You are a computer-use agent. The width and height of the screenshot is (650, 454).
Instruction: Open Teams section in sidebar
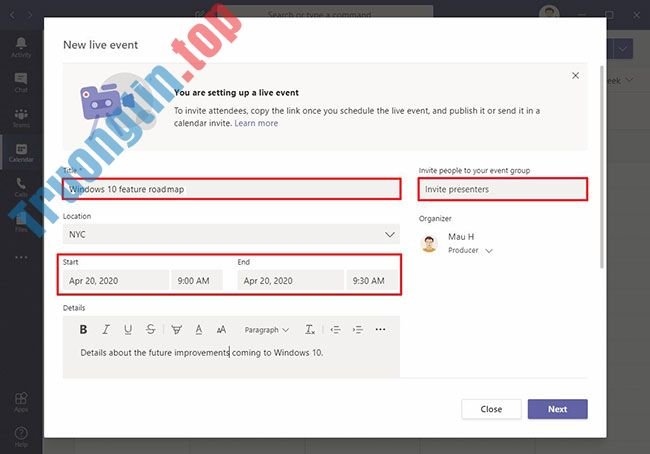pos(21,118)
